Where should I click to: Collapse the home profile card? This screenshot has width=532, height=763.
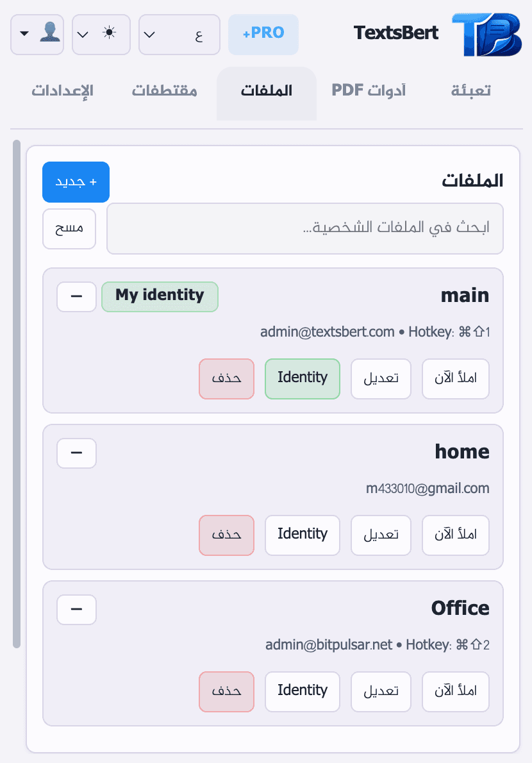click(x=76, y=453)
